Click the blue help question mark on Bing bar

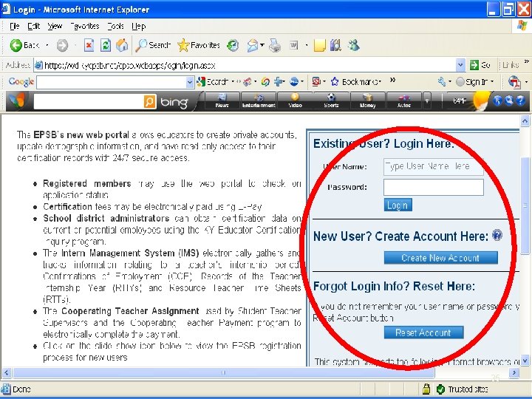[521, 100]
